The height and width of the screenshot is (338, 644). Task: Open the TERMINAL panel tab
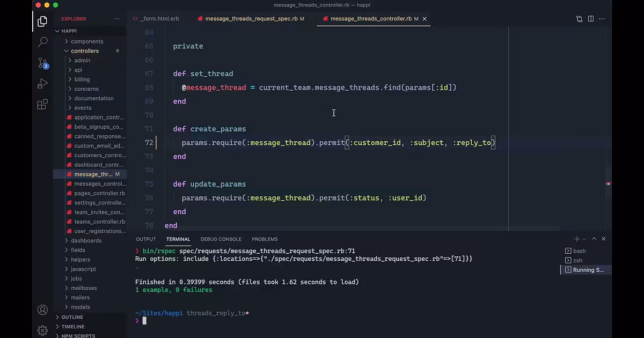tap(178, 239)
